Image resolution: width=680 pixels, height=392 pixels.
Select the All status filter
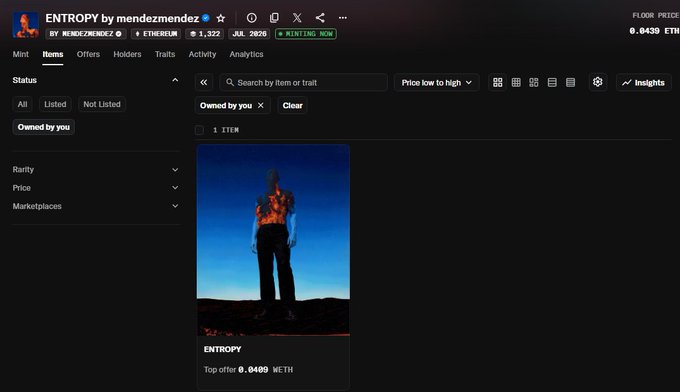pos(23,105)
